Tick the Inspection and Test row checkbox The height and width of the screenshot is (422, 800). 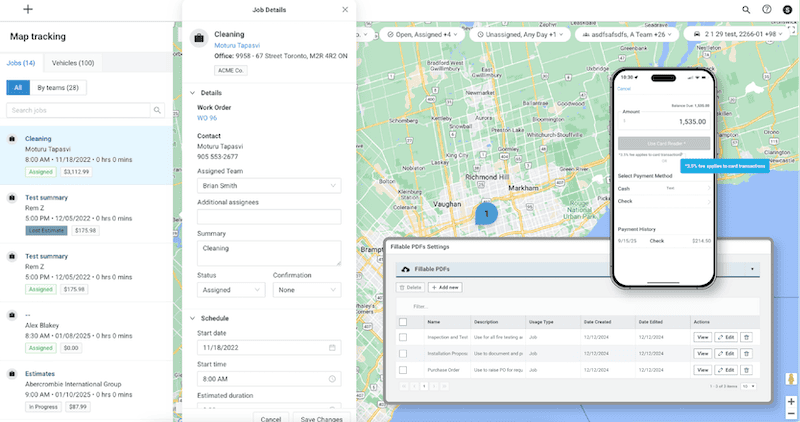pos(403,338)
